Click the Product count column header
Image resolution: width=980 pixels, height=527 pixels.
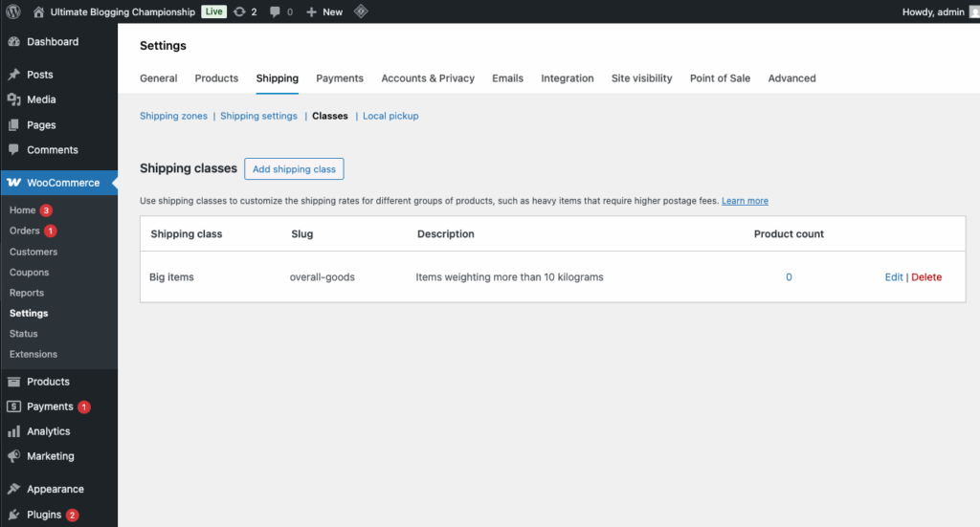[x=789, y=233]
